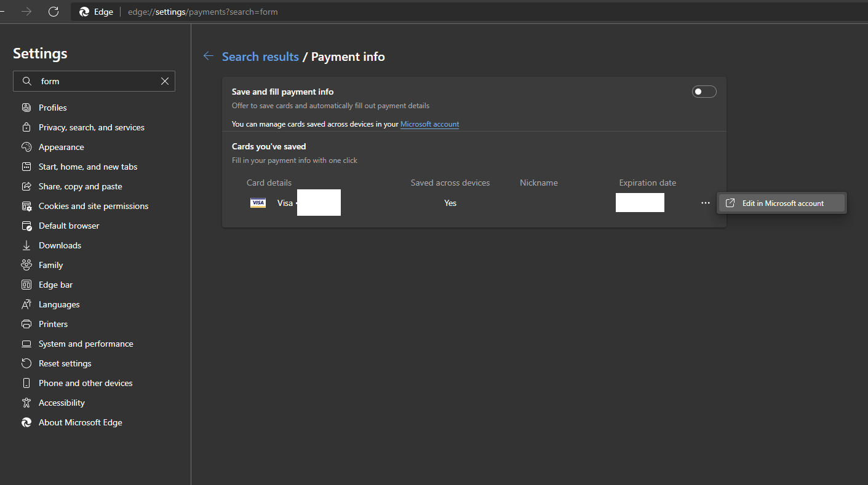Refresh the settings page

[54, 11]
